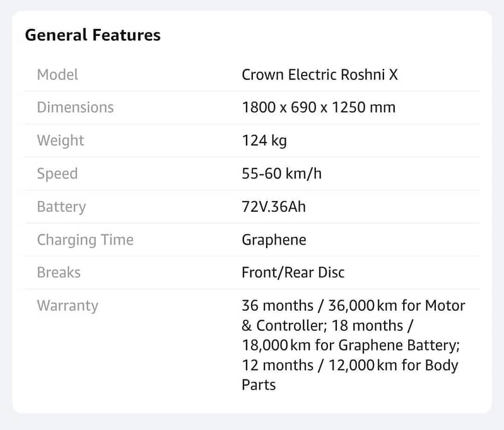The height and width of the screenshot is (430, 504).
Task: Click the Graphene value text
Action: pyautogui.click(x=274, y=240)
